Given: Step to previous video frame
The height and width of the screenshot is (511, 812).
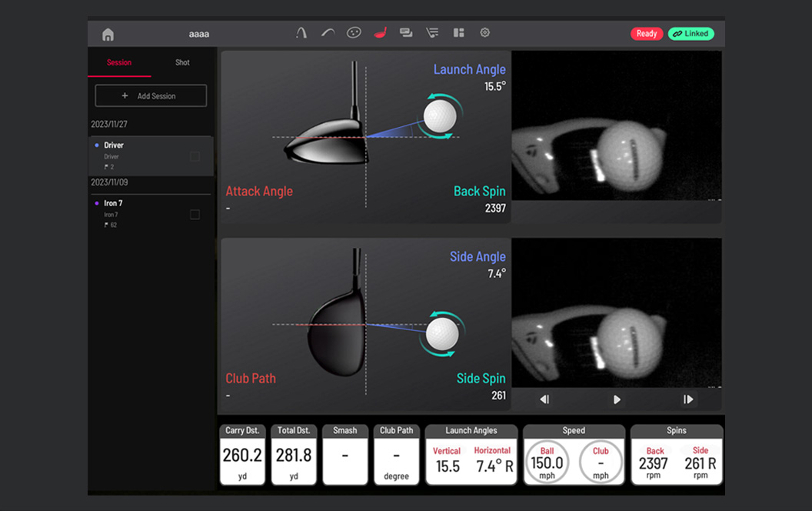Looking at the screenshot, I should (x=544, y=399).
